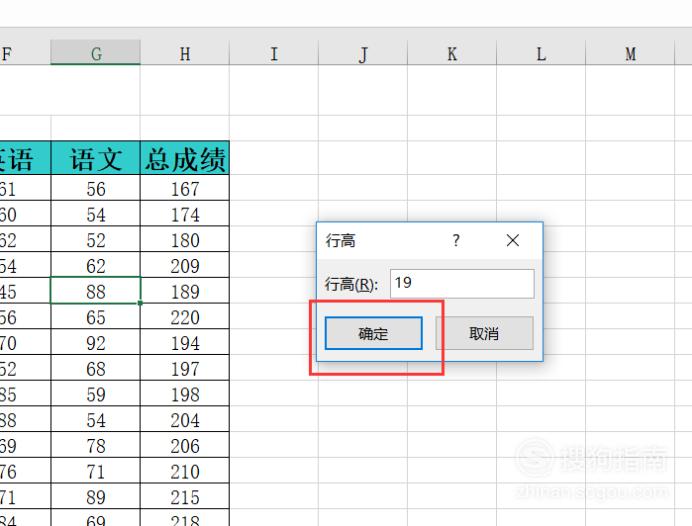Select the cell with value 189
Viewport: 692px width, 526px height.
(185, 290)
